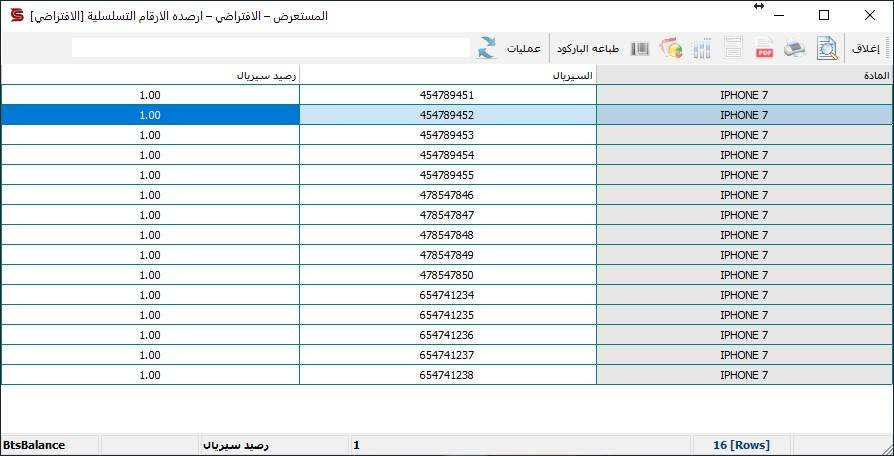This screenshot has height=456, width=894.
Task: Sort by the السيريال column header
Action: [448, 75]
